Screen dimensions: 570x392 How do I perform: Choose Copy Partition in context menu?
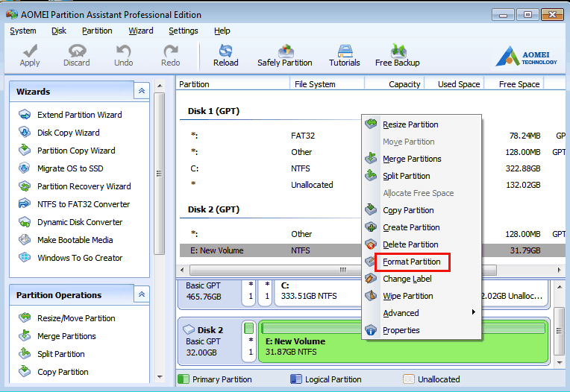(422, 210)
